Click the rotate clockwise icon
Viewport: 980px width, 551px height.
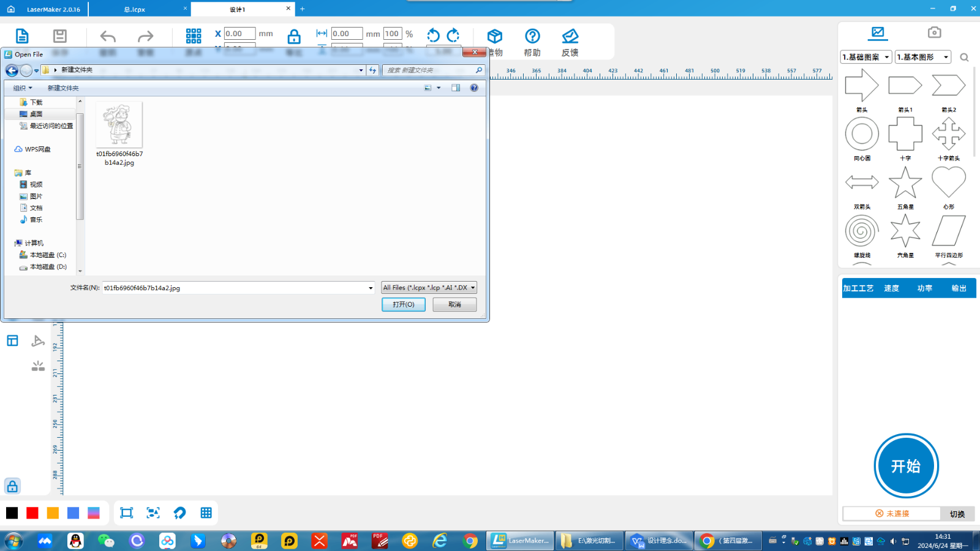pyautogui.click(x=453, y=36)
